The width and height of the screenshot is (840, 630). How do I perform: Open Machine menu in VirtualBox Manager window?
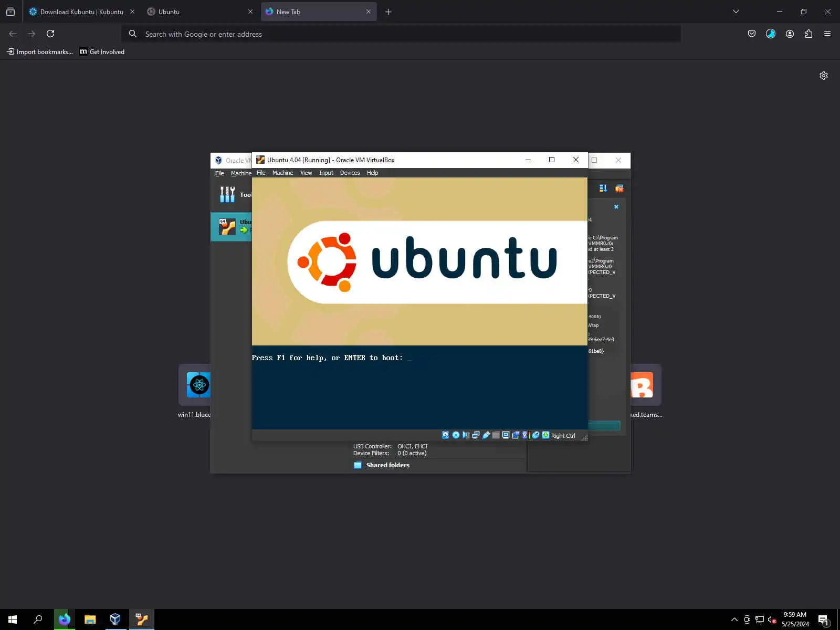[241, 173]
